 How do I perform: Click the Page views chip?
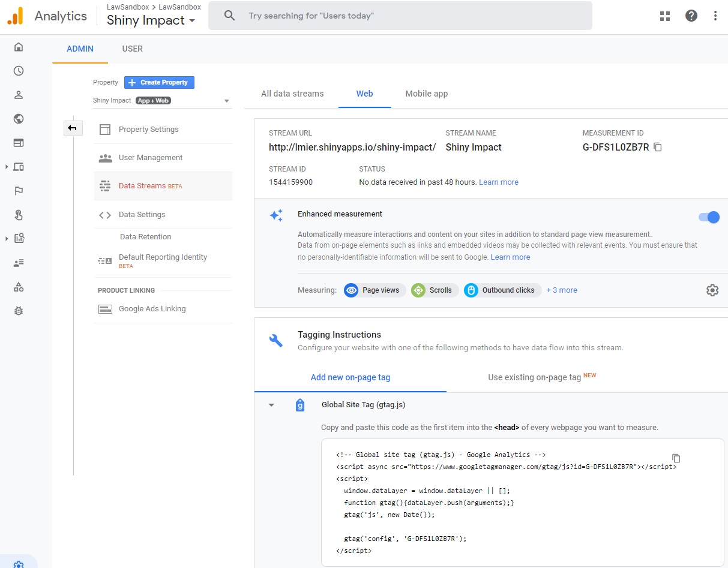[375, 290]
